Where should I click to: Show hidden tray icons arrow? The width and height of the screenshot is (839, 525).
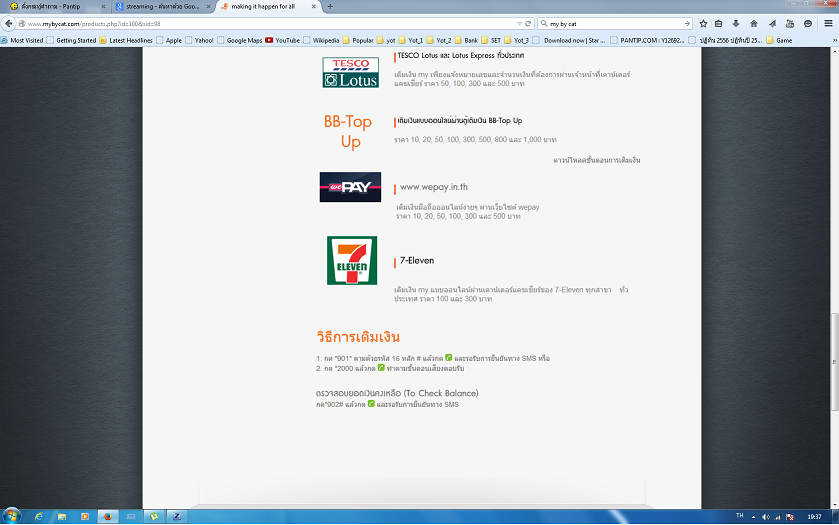pos(753,517)
